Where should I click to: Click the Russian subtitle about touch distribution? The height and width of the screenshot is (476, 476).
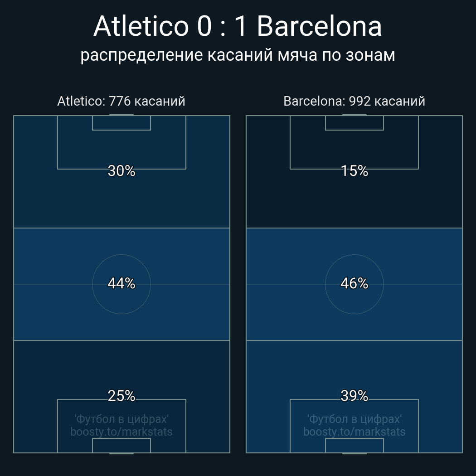[x=238, y=55]
